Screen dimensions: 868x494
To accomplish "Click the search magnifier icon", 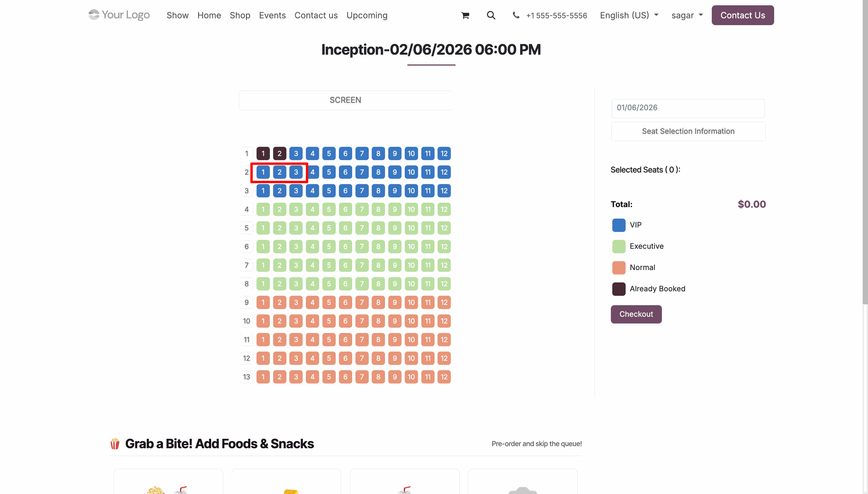I will point(491,15).
